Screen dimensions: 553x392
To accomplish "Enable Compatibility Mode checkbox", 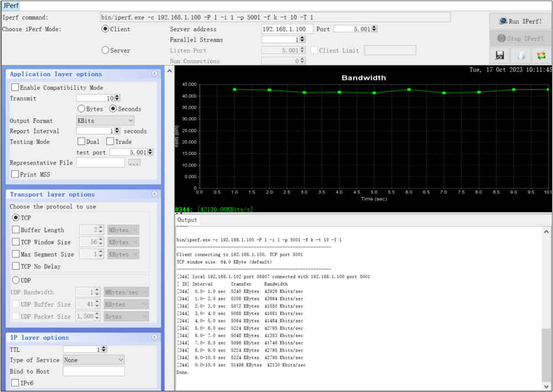I will 14,87.
